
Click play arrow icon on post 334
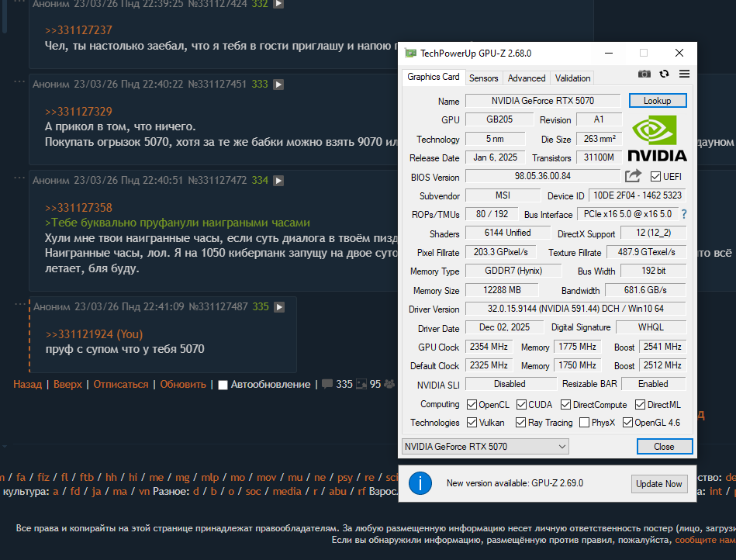278,181
